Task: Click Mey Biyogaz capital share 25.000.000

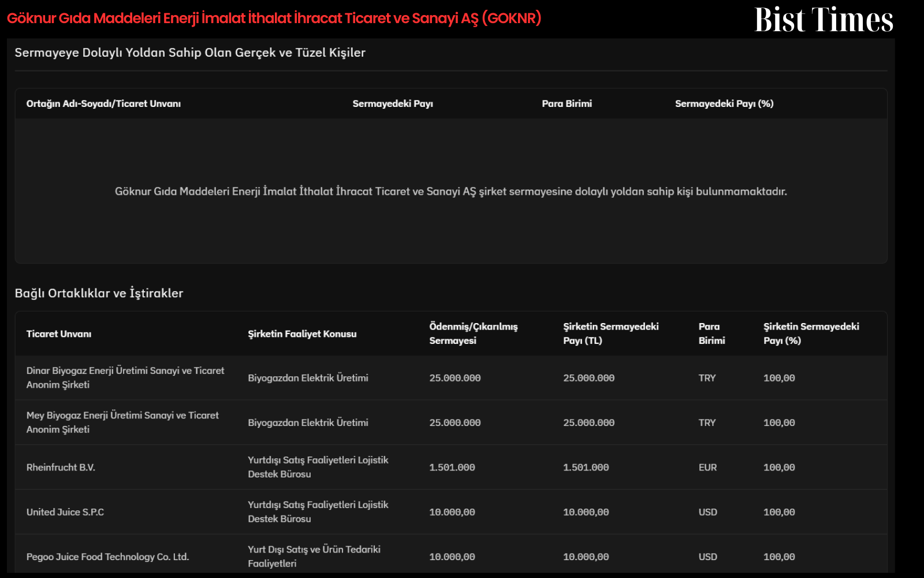Action: [x=589, y=423]
